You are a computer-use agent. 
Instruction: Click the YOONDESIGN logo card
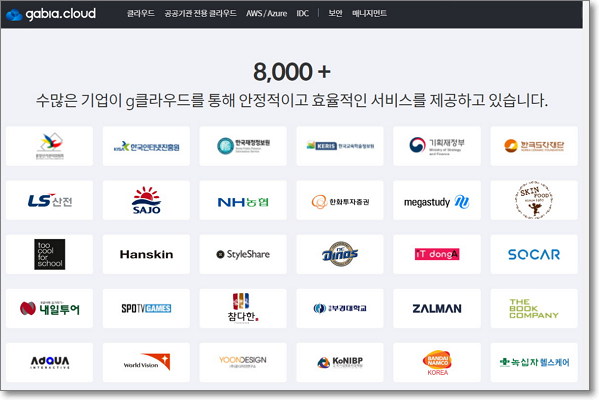(x=243, y=362)
